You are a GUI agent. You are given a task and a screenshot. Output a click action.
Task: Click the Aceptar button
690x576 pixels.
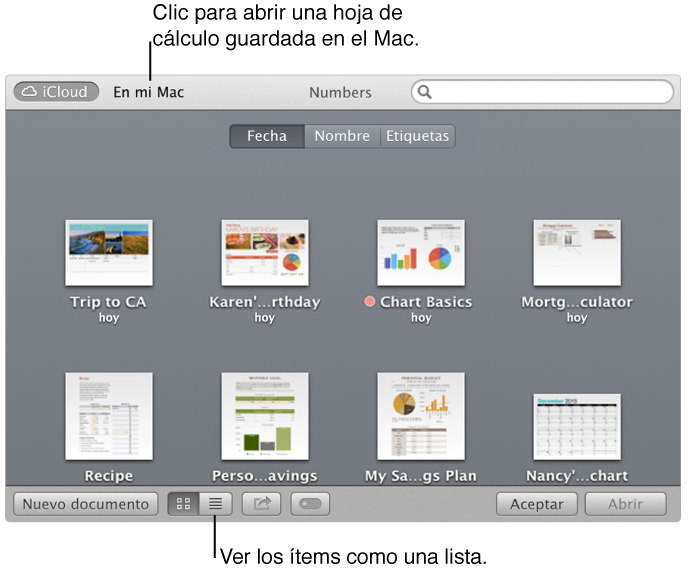point(536,504)
